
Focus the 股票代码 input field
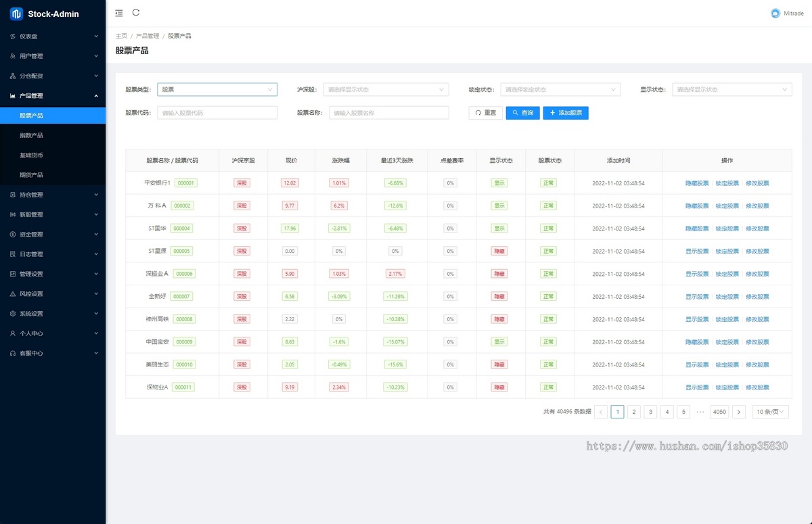pyautogui.click(x=217, y=113)
